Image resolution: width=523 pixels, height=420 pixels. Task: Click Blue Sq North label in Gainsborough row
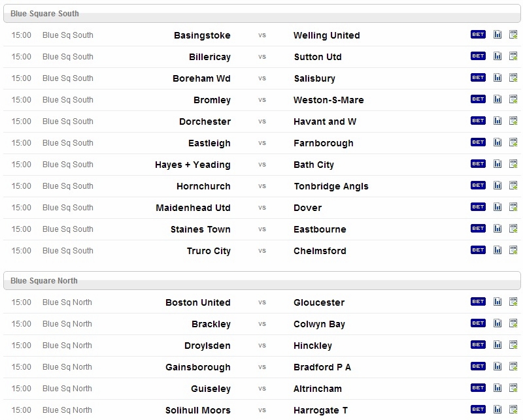pos(67,367)
